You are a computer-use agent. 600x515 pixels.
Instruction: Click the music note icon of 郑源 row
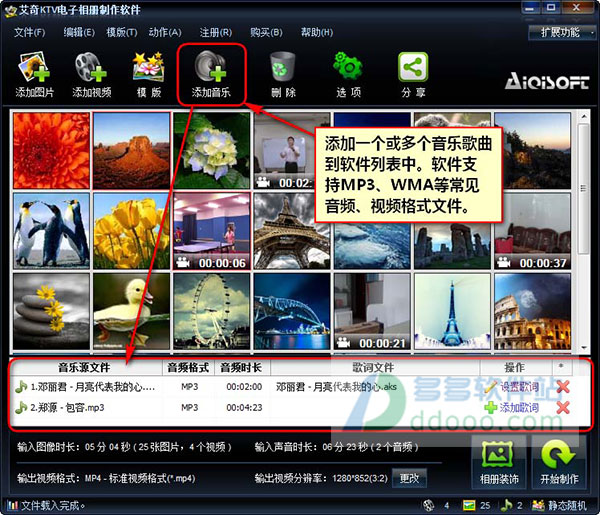[x=21, y=407]
